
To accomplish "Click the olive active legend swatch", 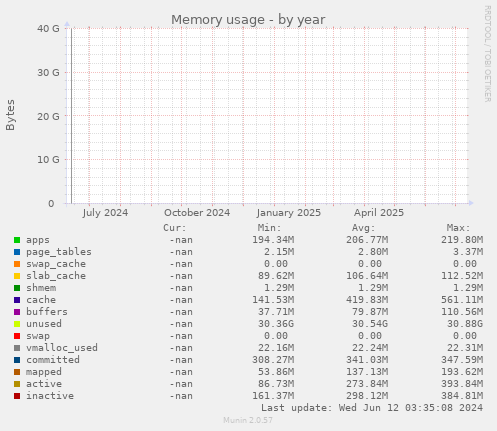I will tap(17, 384).
